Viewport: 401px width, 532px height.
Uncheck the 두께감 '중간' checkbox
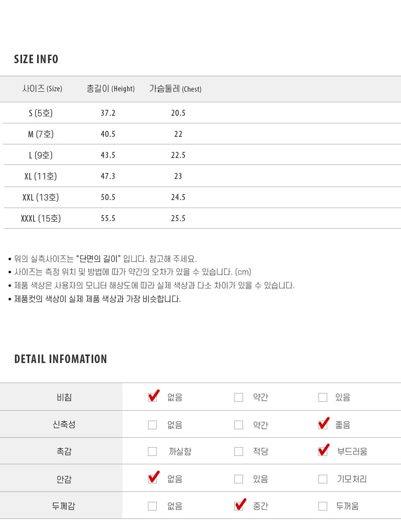[239, 506]
